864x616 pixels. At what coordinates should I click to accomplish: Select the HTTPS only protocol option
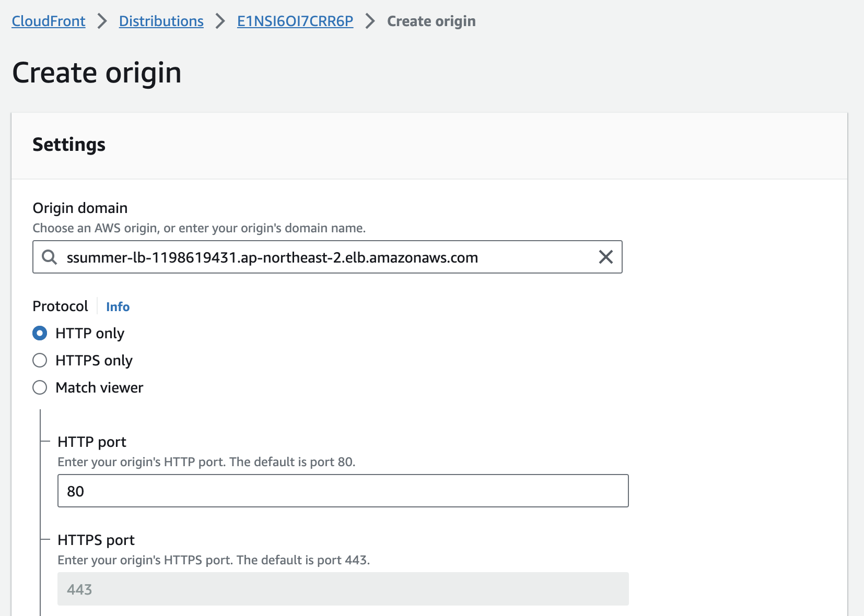[40, 360]
